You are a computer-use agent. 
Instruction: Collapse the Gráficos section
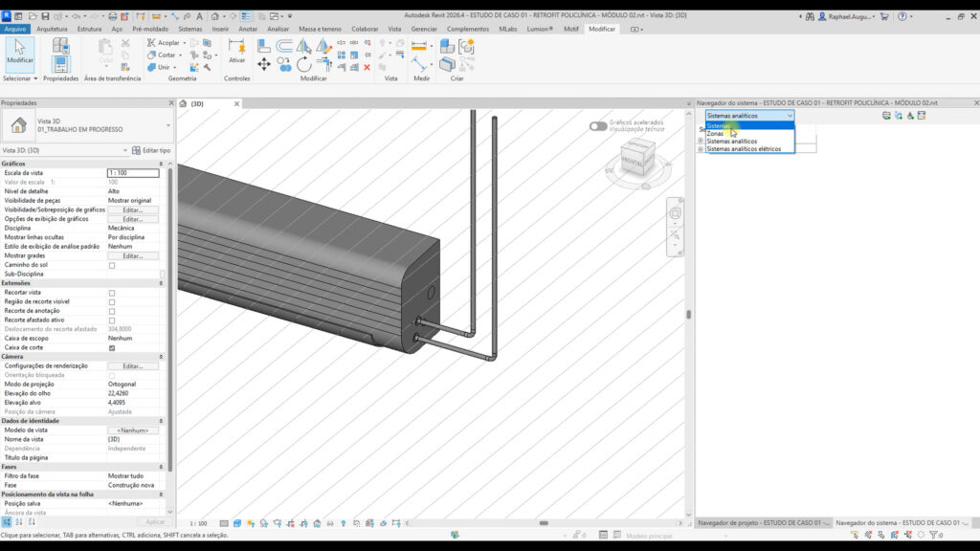161,164
